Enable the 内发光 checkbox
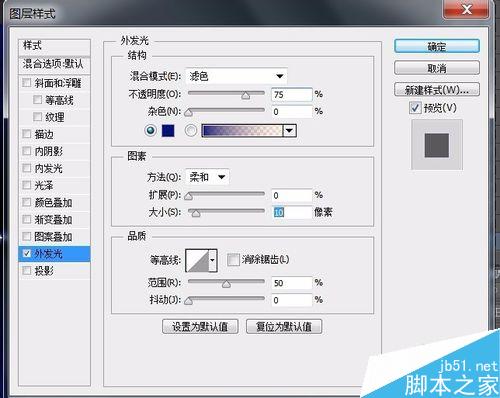Screen dimensions: 500x398 pyautogui.click(x=27, y=168)
